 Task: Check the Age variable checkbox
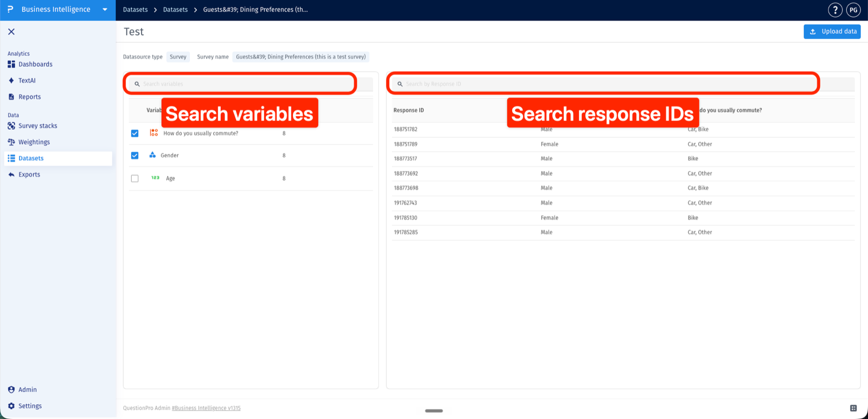135,178
